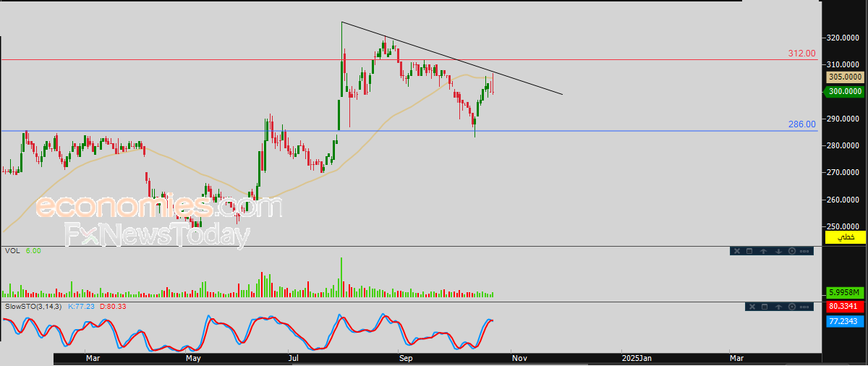Screen dimensions: 868x366
Task: Close the VOL indicator panel
Action: click(x=736, y=251)
